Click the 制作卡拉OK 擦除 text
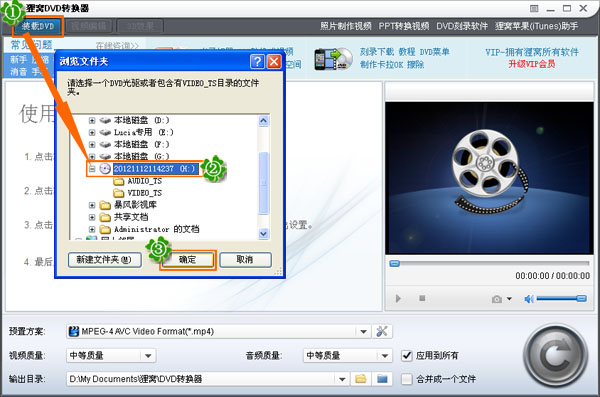 point(392,64)
